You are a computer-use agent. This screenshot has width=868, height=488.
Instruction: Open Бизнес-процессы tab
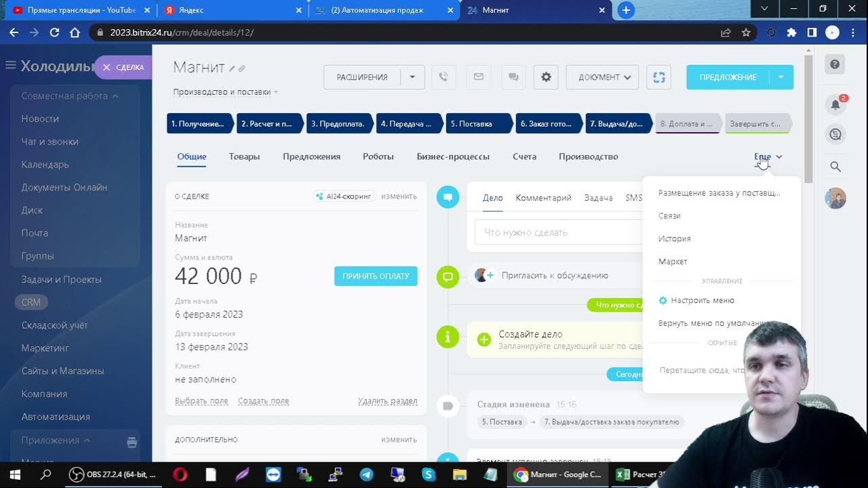point(453,157)
